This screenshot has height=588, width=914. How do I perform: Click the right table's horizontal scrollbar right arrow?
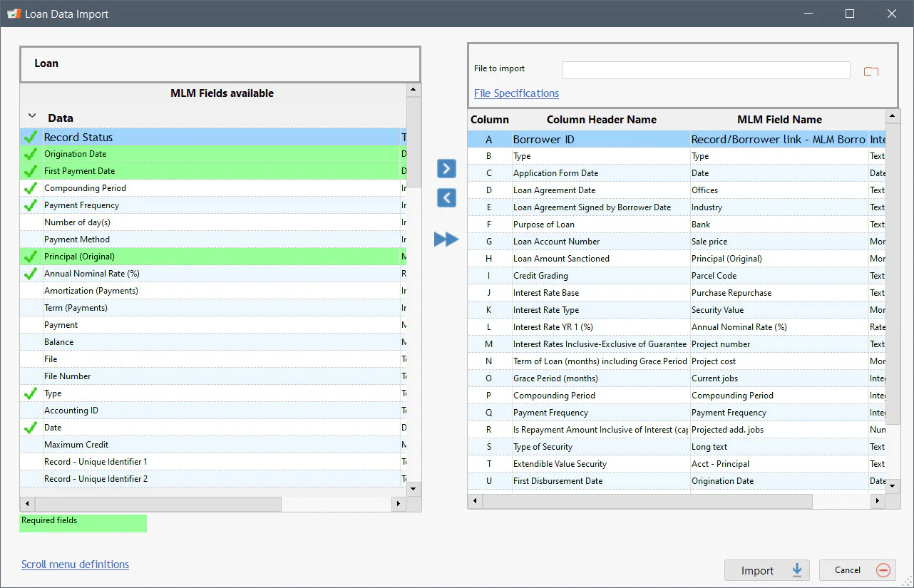coord(878,501)
